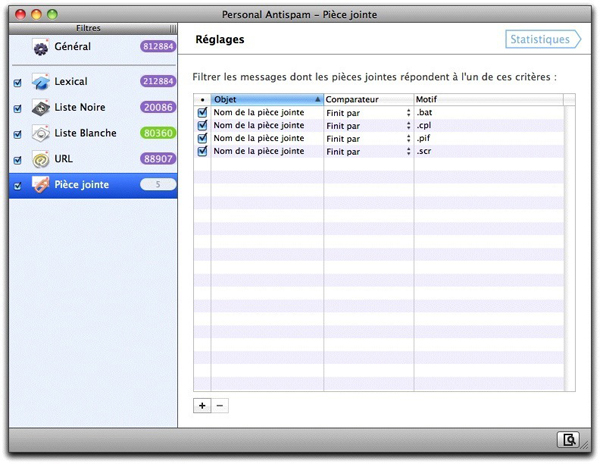Open the Finit par dropdown for .cpl

pyautogui.click(x=368, y=126)
